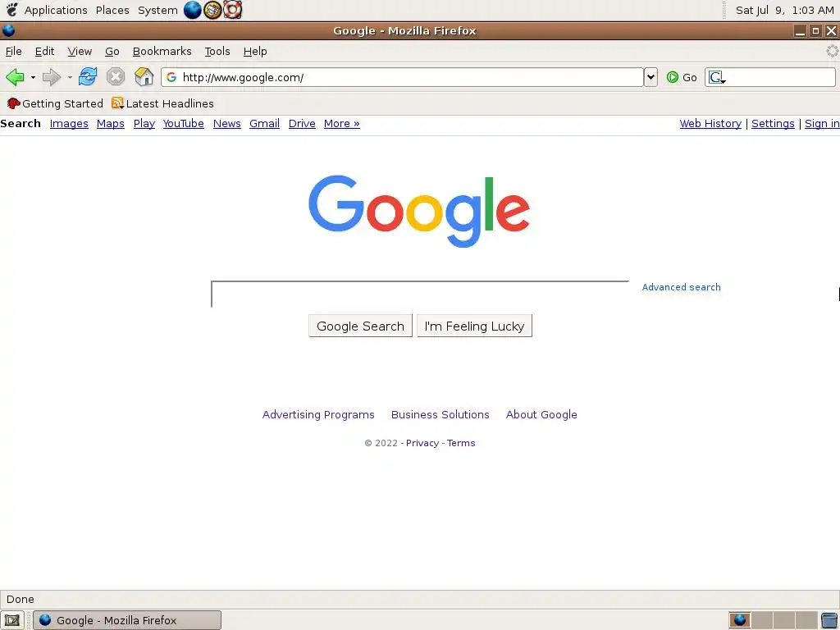Image resolution: width=840 pixels, height=630 pixels.
Task: Open the Applications menu in the top panel
Action: coord(56,10)
